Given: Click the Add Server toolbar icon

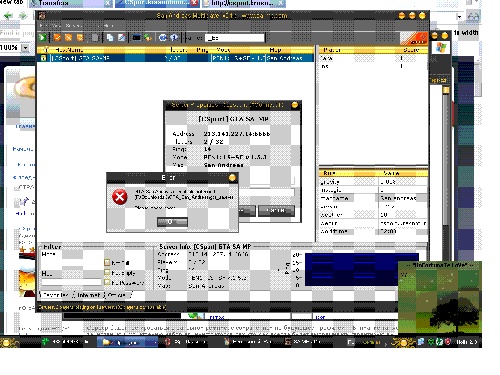Looking at the screenshot, I should coord(57,37).
